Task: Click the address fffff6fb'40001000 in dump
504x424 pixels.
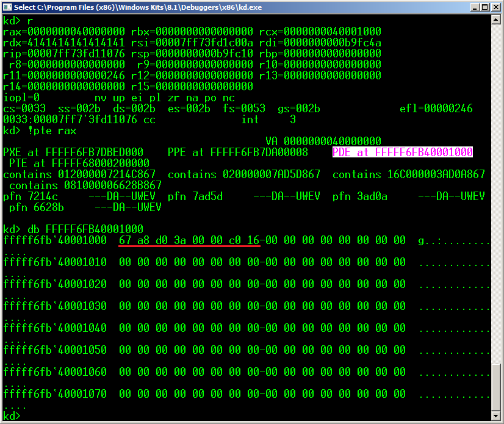Action: 55,240
